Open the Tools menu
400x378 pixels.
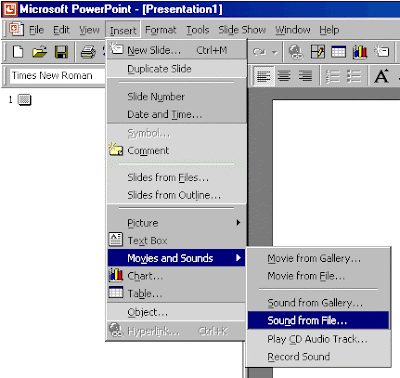click(x=198, y=30)
